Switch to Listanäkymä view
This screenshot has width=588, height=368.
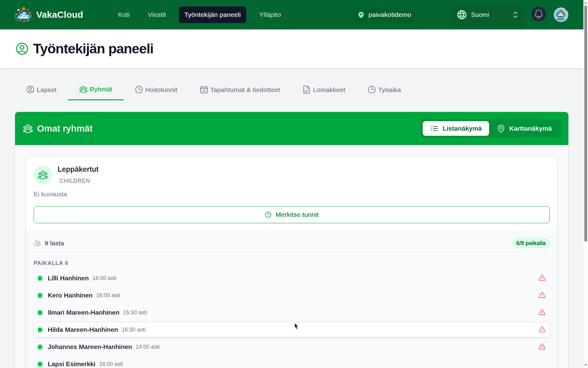456,129
